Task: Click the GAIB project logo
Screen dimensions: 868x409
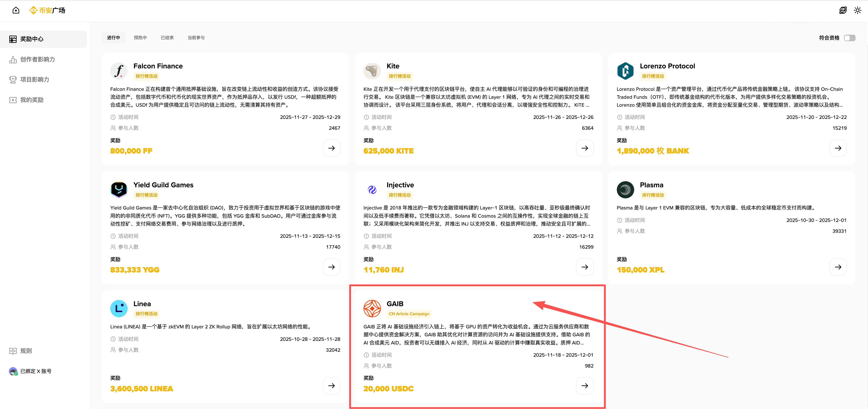Action: pyautogui.click(x=372, y=308)
